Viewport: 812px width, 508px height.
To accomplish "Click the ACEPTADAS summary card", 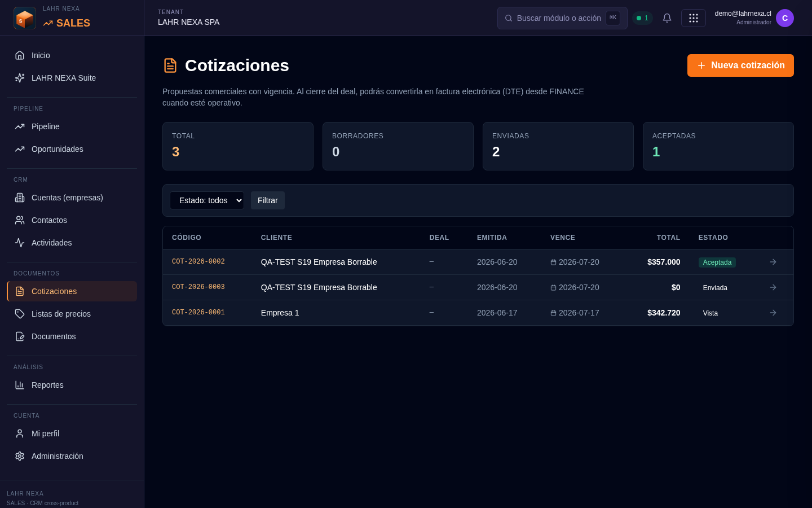I will pyautogui.click(x=718, y=146).
